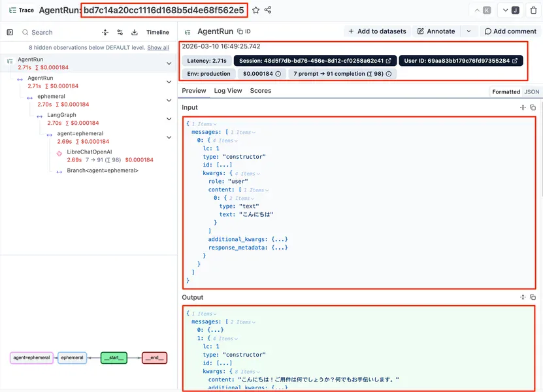Image resolution: width=543 pixels, height=392 pixels.
Task: Delete the trace via trash icon
Action: [x=533, y=10]
